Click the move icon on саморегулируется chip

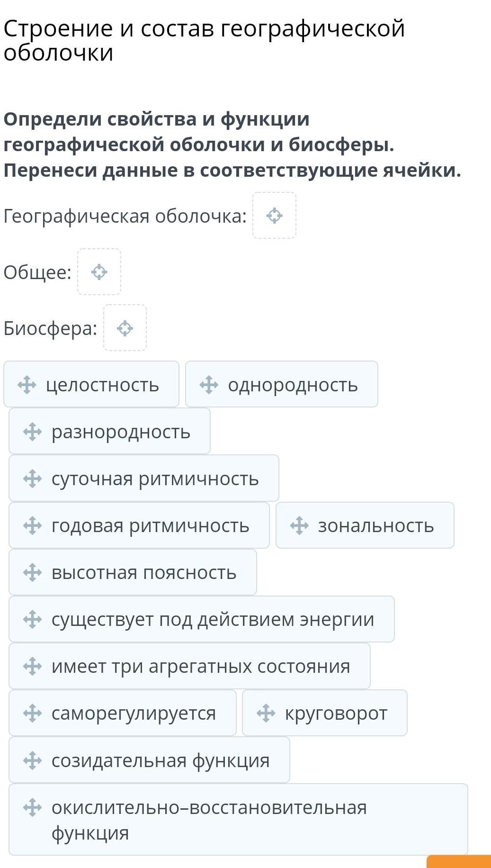(32, 713)
